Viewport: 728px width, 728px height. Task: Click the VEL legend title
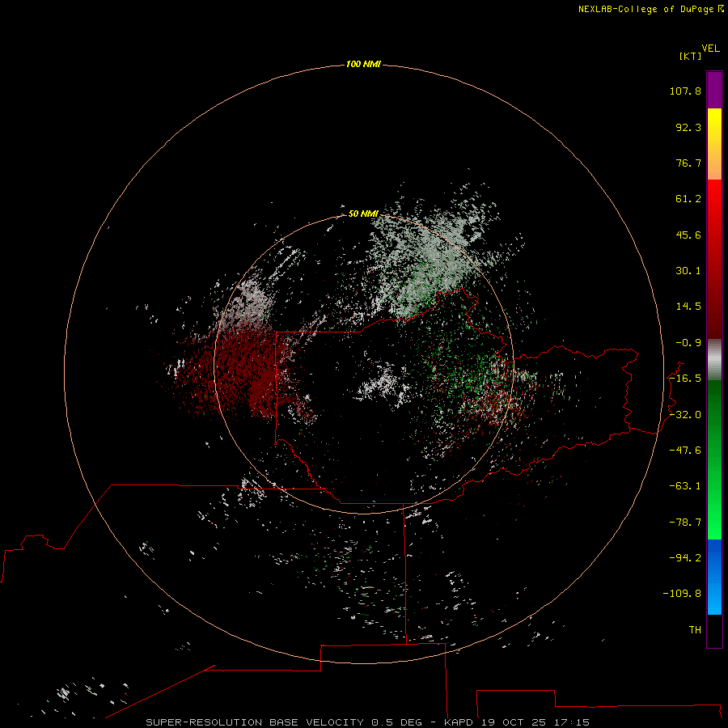[710, 49]
